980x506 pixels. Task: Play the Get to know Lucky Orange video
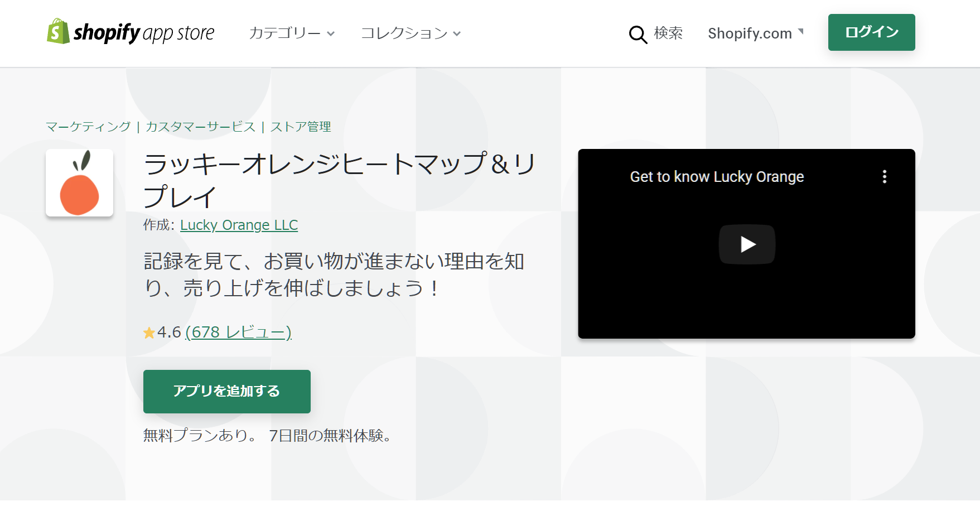(747, 244)
